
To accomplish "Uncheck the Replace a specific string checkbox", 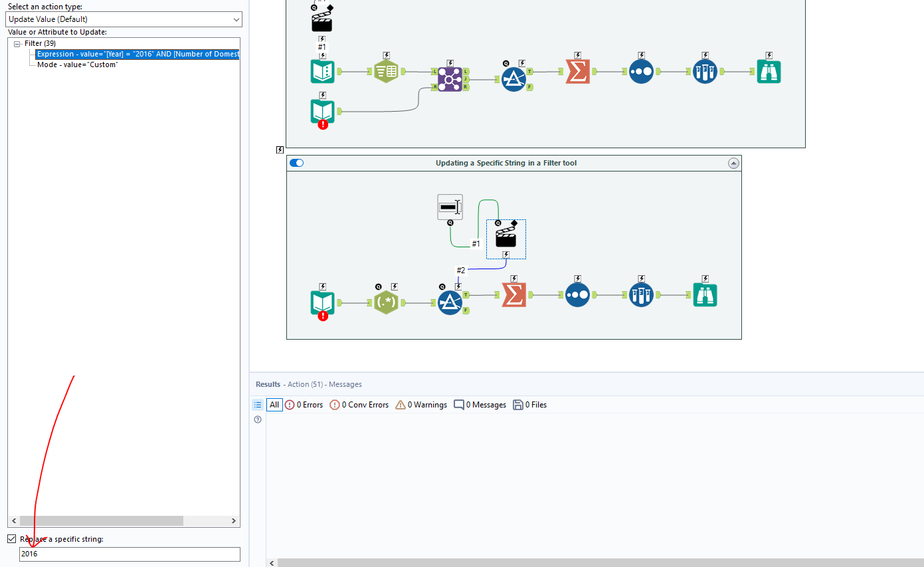I will 11,538.
